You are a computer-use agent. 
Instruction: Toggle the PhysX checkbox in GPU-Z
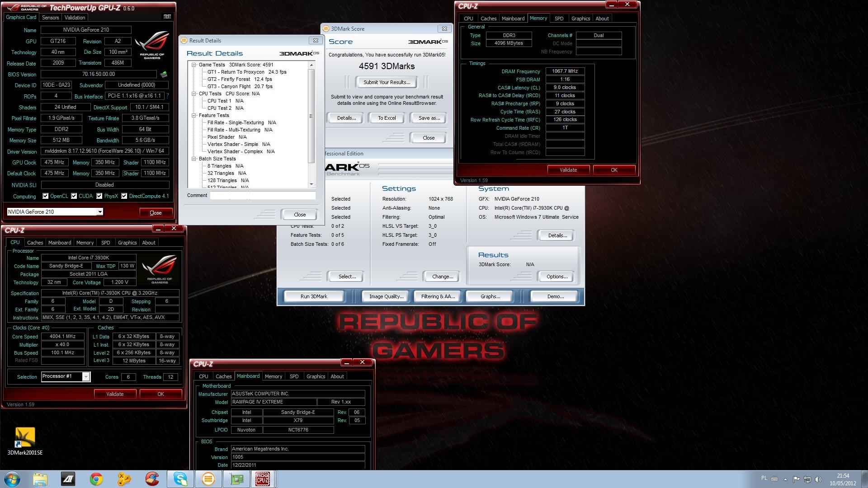pyautogui.click(x=99, y=196)
